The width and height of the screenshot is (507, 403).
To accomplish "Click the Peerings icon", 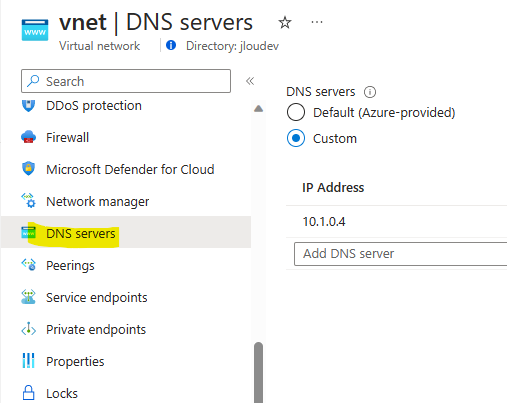I will tap(28, 265).
